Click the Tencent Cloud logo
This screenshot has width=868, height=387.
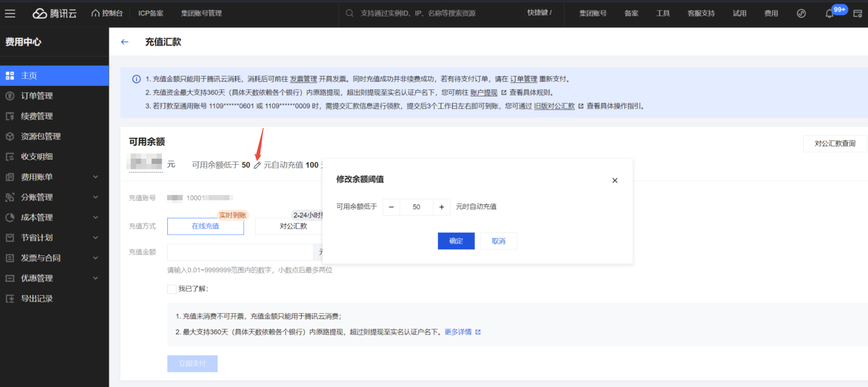55,13
